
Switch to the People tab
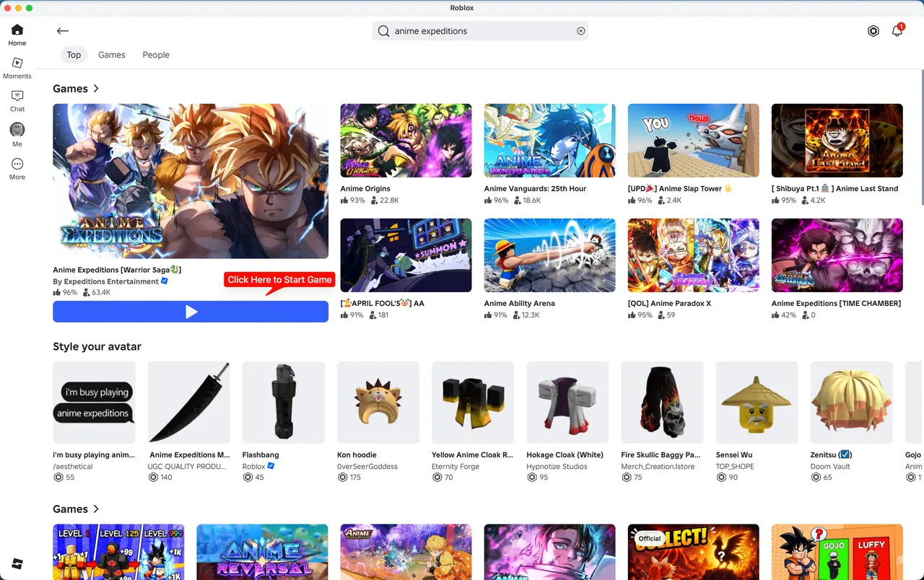coord(156,55)
